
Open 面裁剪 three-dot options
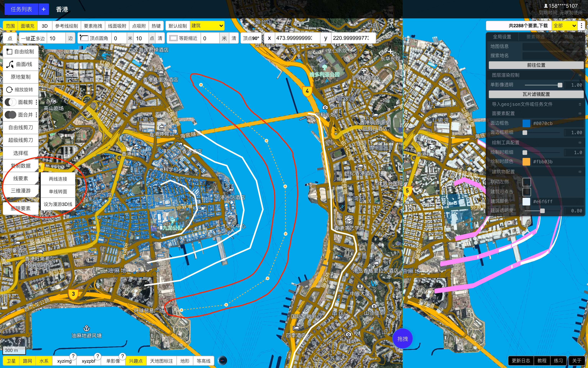[36, 102]
